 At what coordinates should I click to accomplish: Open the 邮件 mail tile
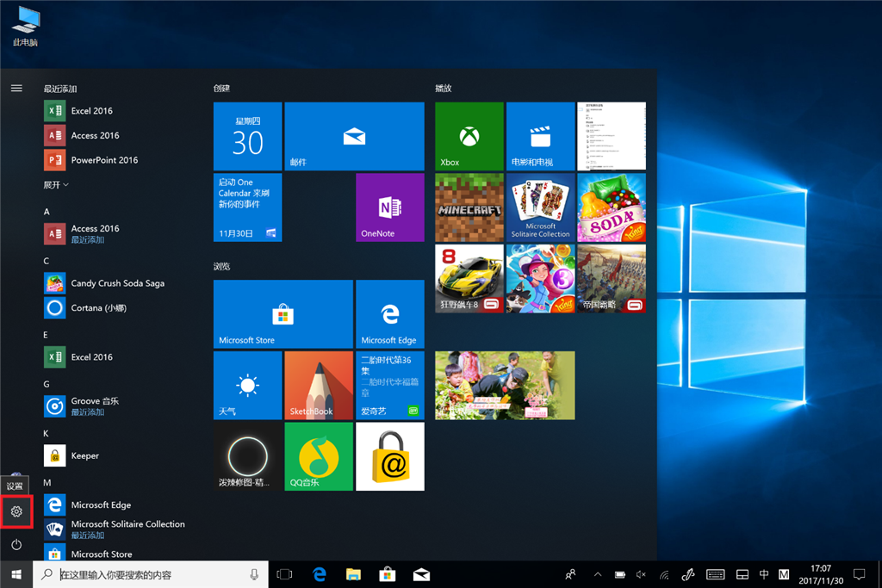point(354,136)
